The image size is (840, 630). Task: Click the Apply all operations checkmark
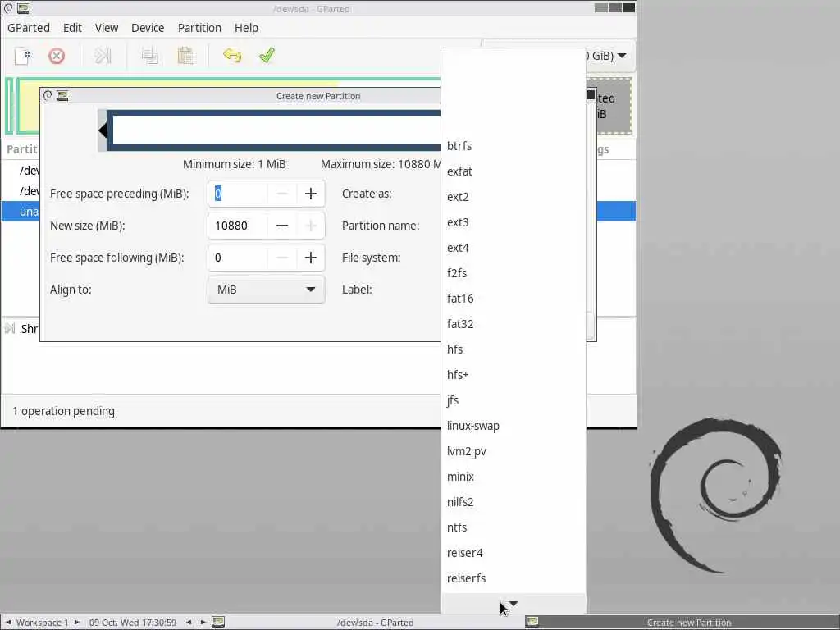click(x=267, y=56)
